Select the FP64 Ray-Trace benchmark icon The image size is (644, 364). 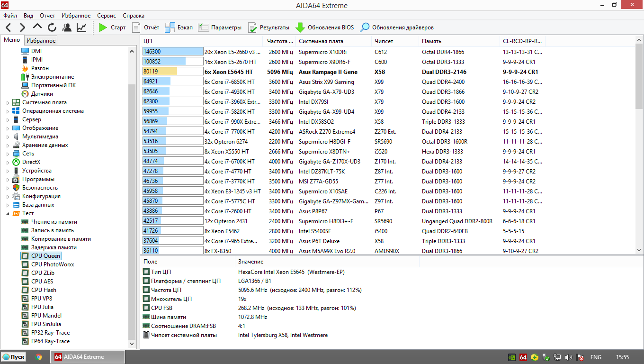pos(25,341)
